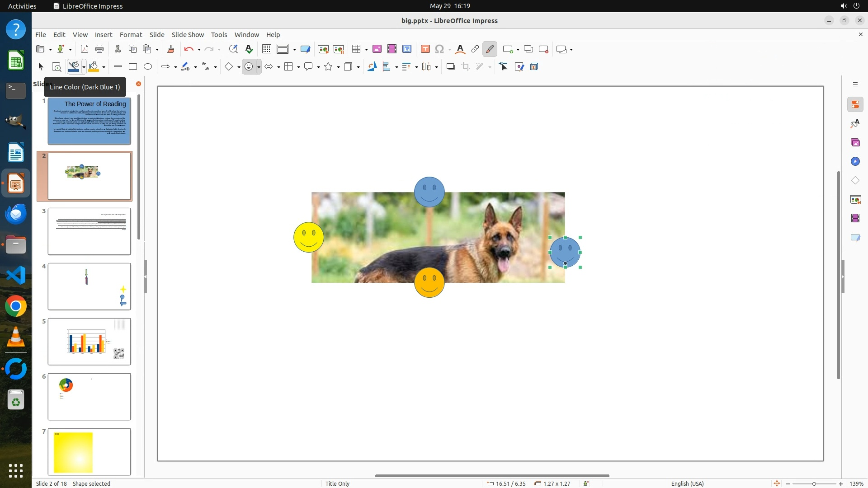868x488 pixels.
Task: Toggle the Show Draw Functions button
Action: point(490,49)
